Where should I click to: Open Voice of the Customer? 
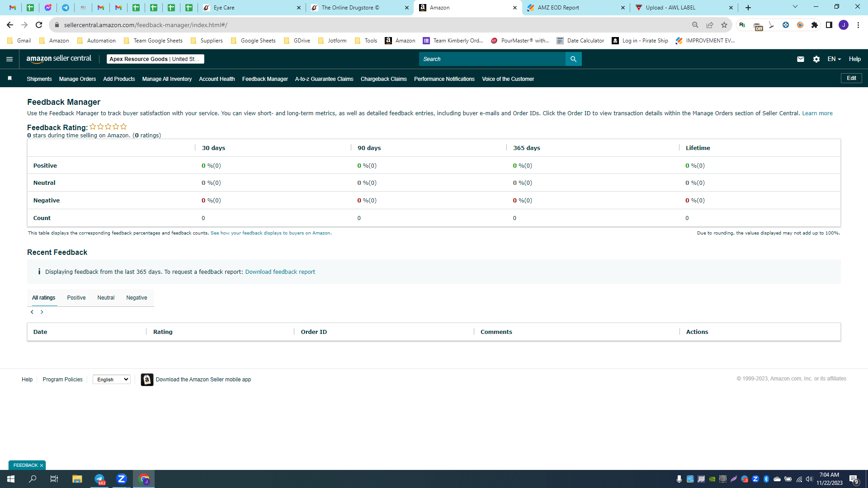[508, 79]
